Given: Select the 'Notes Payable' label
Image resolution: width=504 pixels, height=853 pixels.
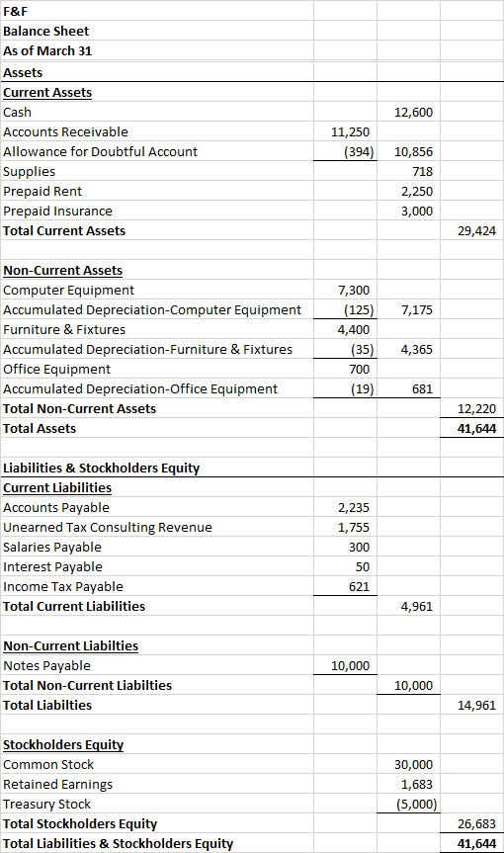Looking at the screenshot, I should click(46, 666).
